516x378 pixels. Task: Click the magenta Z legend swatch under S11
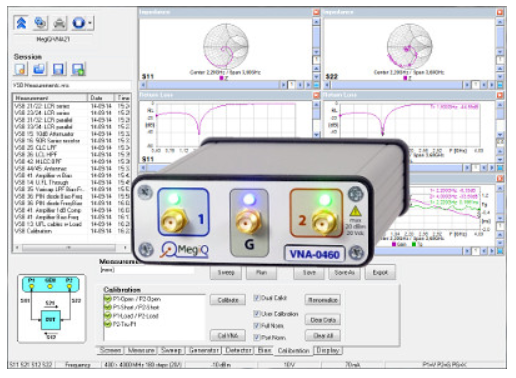(x=221, y=78)
